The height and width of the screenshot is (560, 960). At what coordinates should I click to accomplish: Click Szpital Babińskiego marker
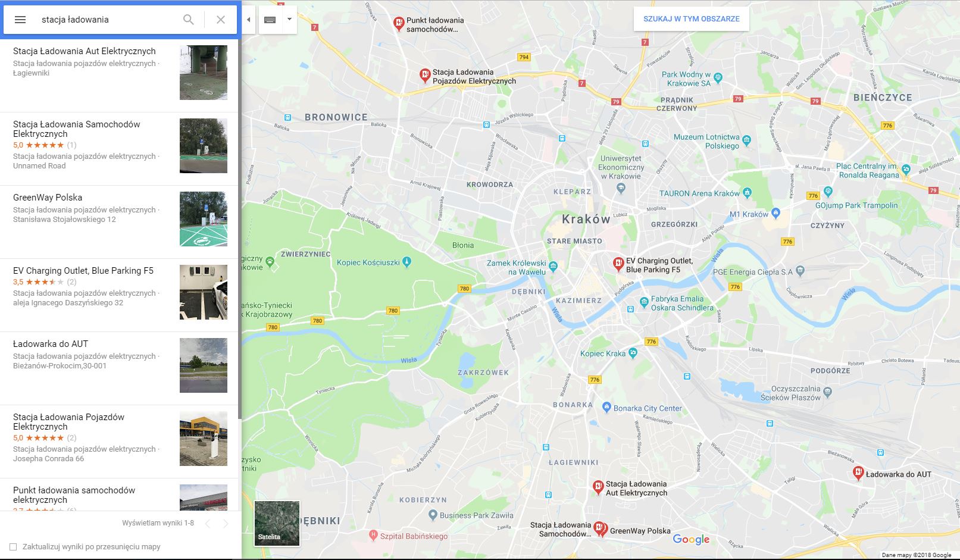pyautogui.click(x=373, y=536)
